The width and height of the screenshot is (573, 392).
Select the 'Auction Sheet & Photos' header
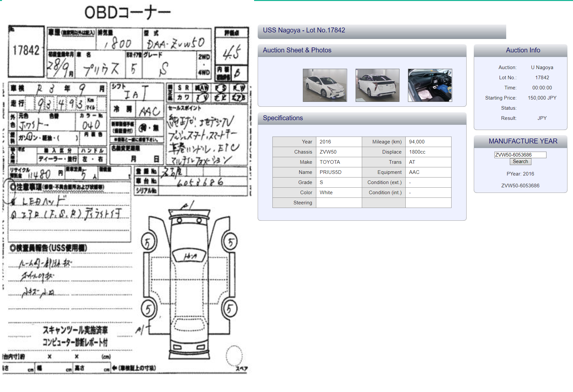pyautogui.click(x=297, y=50)
